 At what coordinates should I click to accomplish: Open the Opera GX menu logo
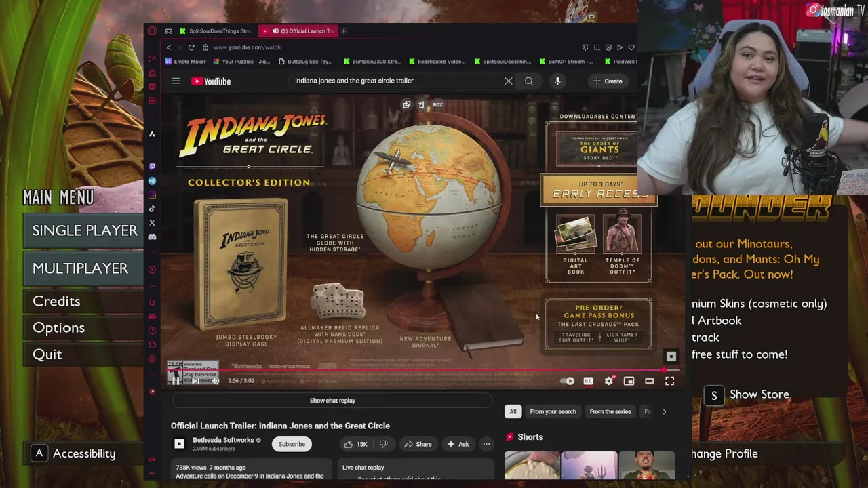152,30
